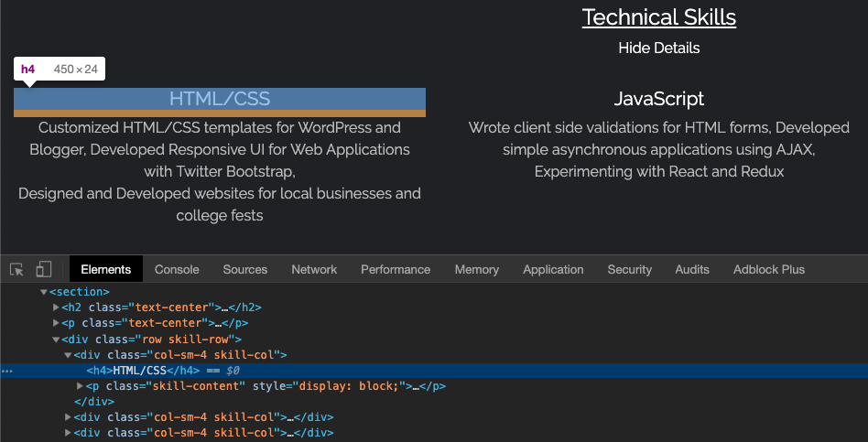868x442 pixels.
Task: Click the "display: block;" style attribute value
Action: [349, 385]
